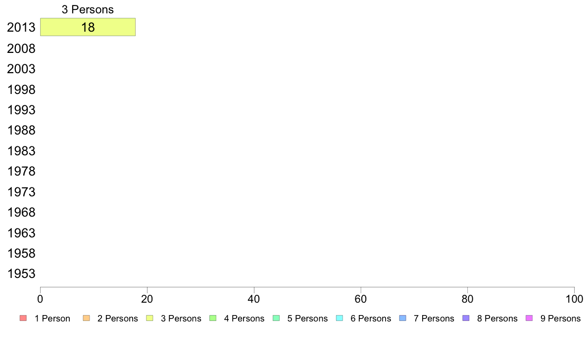This screenshot has width=588, height=364.
Task: Click the 7 Persons blue legend swatch
Action: click(x=403, y=318)
